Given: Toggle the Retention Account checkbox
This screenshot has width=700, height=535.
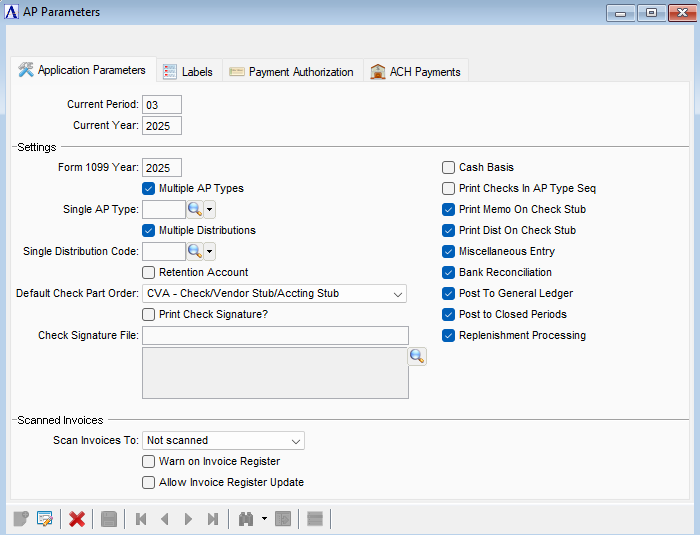Looking at the screenshot, I should [x=149, y=272].
